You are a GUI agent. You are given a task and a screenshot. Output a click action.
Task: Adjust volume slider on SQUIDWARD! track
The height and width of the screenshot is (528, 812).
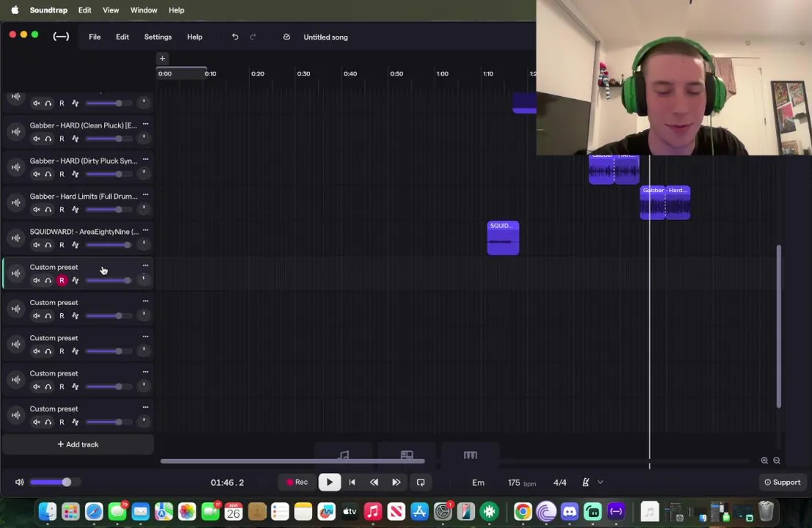[108, 245]
